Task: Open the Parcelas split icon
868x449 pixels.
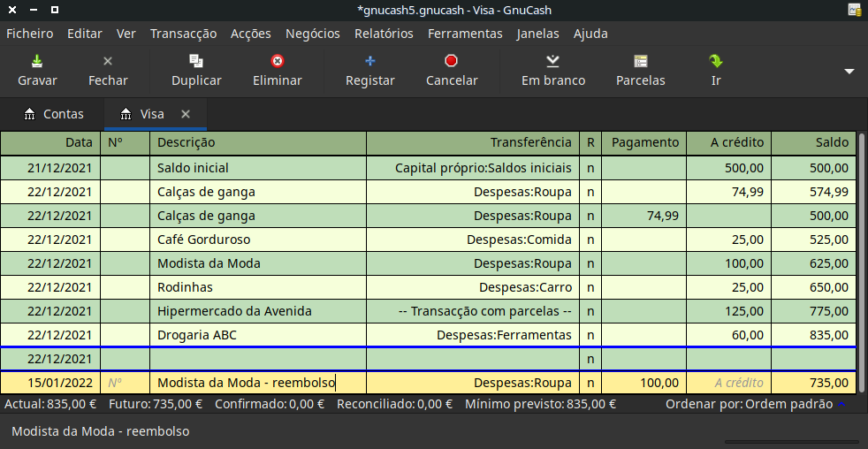Action: 641,61
